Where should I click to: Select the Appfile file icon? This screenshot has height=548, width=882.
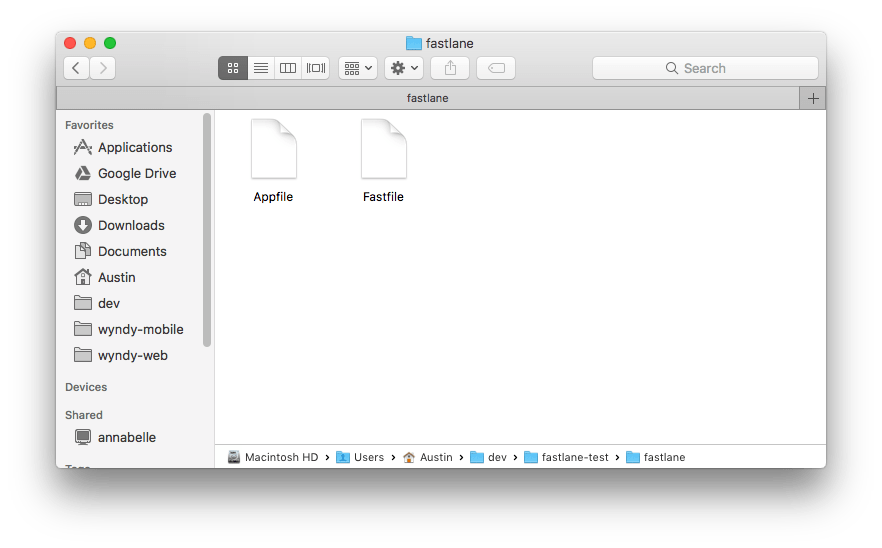(273, 150)
